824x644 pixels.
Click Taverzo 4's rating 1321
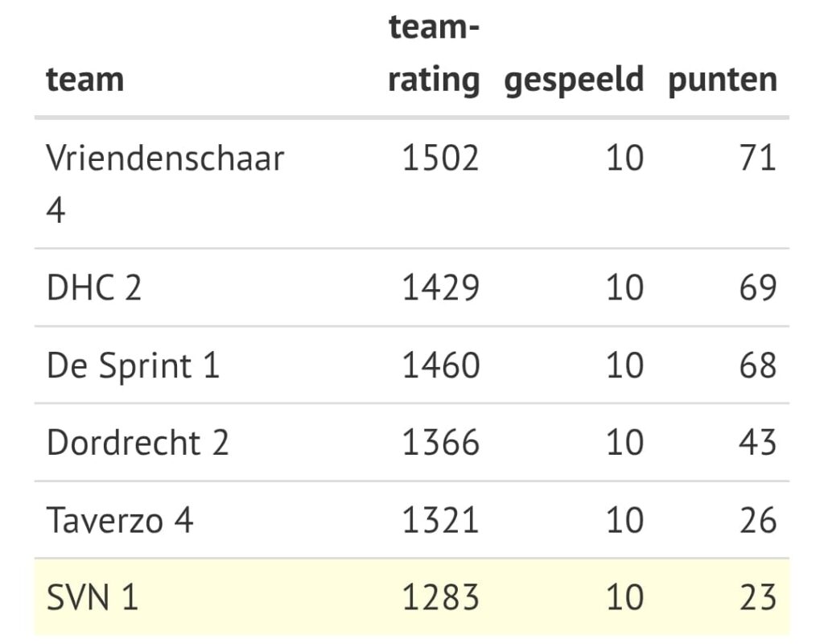coord(440,520)
